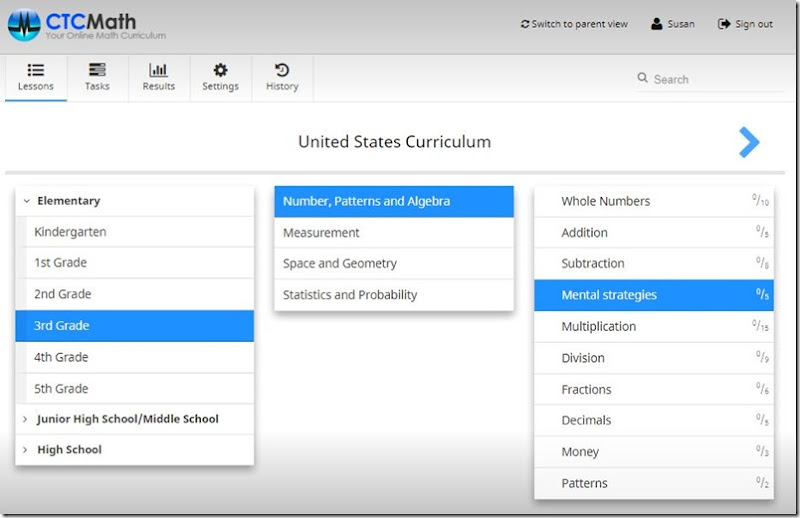Viewport: 800px width, 518px height.
Task: Expand Junior High School/Middle School
Action: (25, 419)
